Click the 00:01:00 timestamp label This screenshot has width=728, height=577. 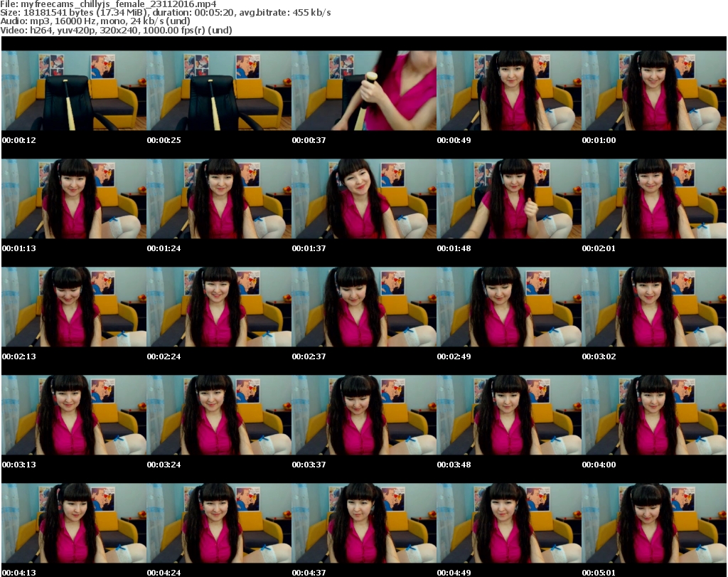pyautogui.click(x=599, y=140)
